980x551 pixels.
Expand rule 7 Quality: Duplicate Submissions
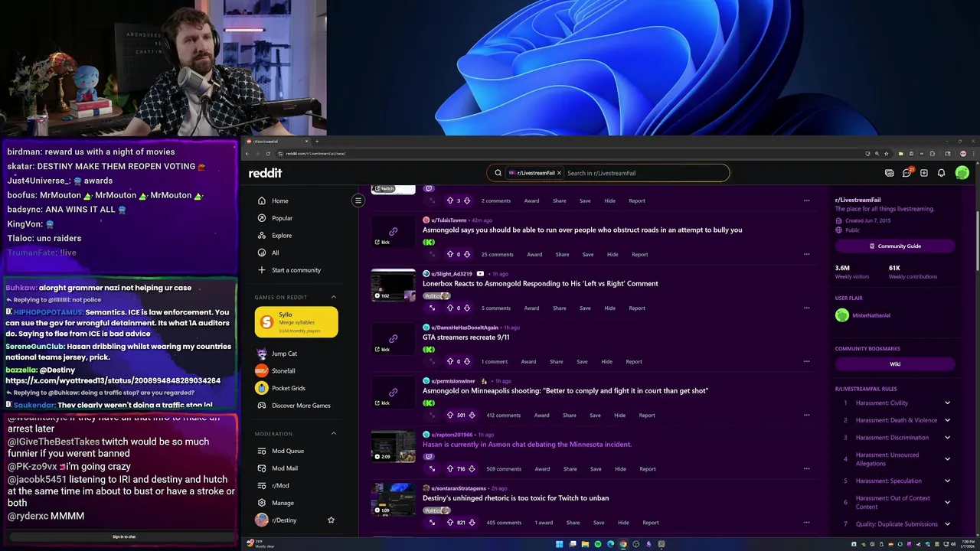[947, 524]
